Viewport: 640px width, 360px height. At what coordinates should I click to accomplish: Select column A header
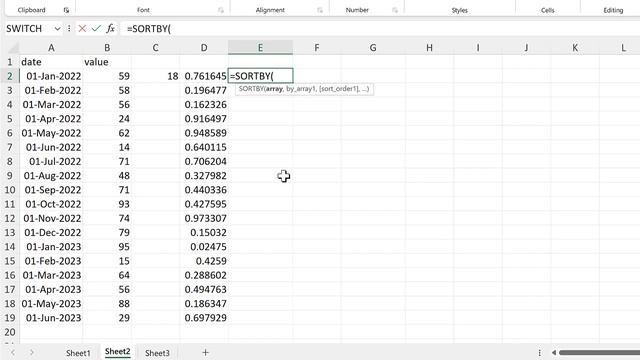(51, 48)
